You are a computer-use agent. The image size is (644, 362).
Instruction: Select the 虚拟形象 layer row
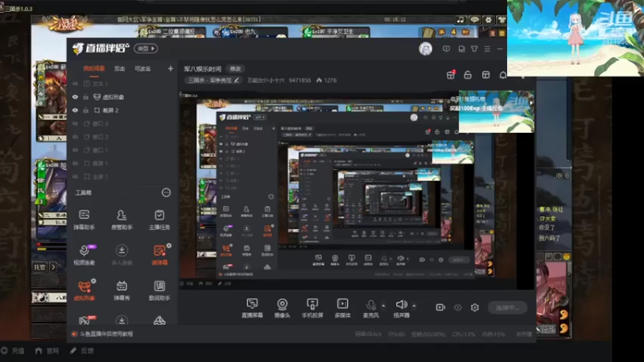pyautogui.click(x=122, y=97)
